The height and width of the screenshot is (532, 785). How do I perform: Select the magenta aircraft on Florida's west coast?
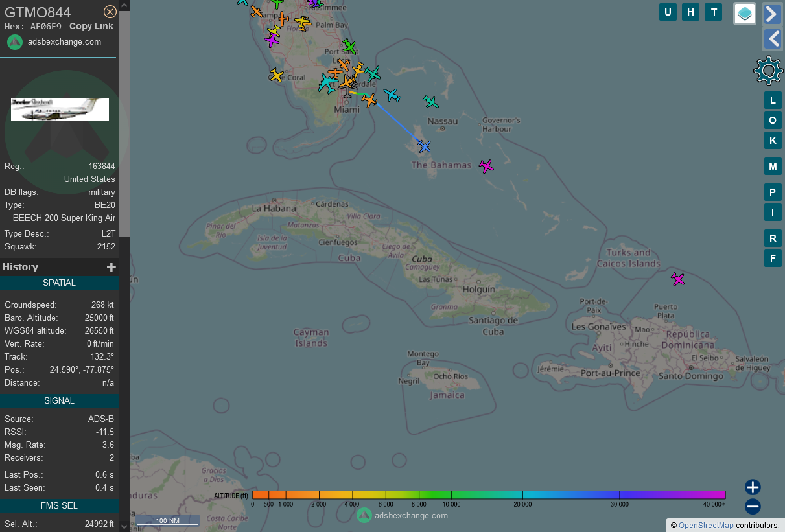pyautogui.click(x=272, y=41)
